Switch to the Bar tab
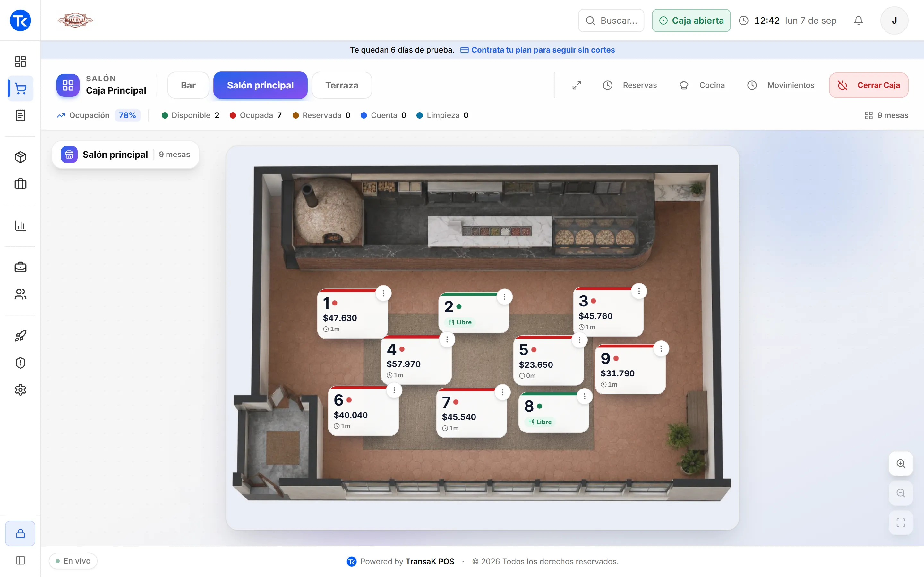This screenshot has width=924, height=577. (188, 85)
